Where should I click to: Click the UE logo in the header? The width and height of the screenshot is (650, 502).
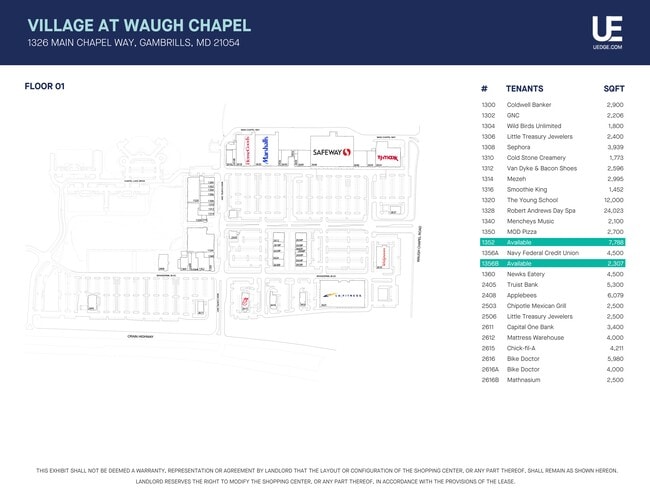(607, 27)
